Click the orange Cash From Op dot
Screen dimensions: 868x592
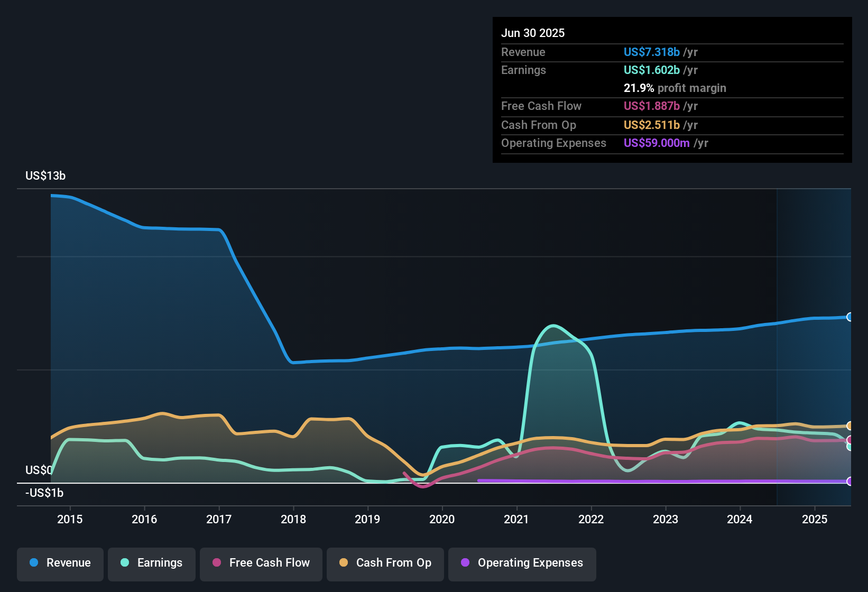pyautogui.click(x=344, y=562)
